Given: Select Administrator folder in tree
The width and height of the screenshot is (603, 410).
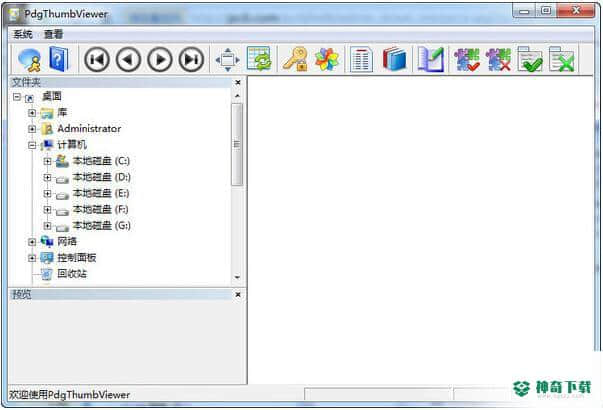Looking at the screenshot, I should click(x=89, y=128).
